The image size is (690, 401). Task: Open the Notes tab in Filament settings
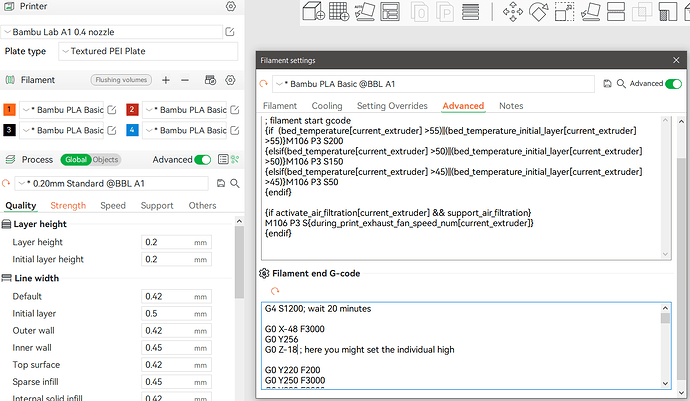[x=511, y=106]
